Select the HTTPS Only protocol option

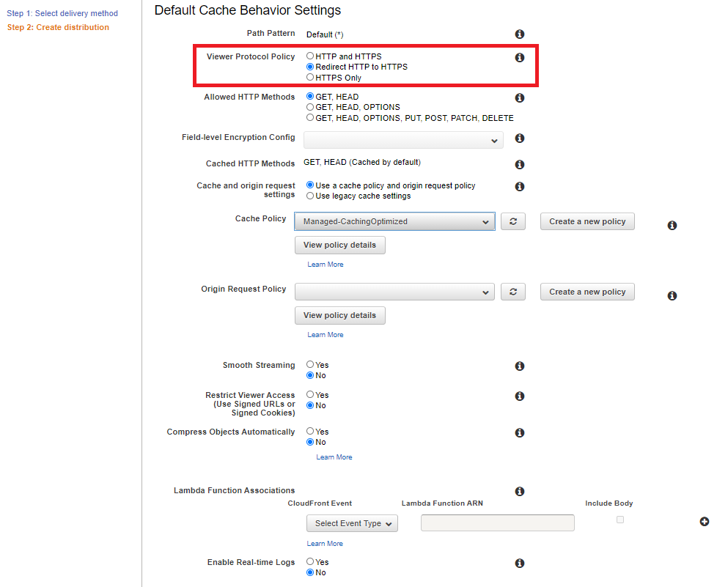[309, 77]
